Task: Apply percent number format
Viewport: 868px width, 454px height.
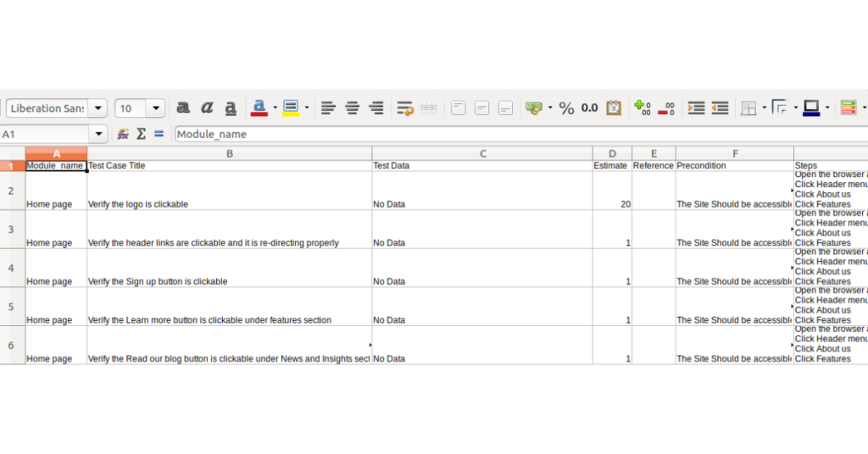Action: [x=566, y=108]
